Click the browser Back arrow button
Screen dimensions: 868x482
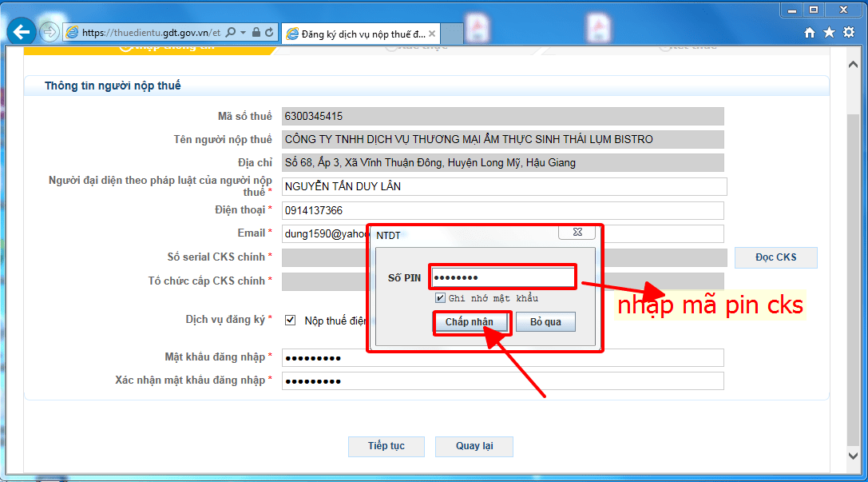(x=20, y=32)
